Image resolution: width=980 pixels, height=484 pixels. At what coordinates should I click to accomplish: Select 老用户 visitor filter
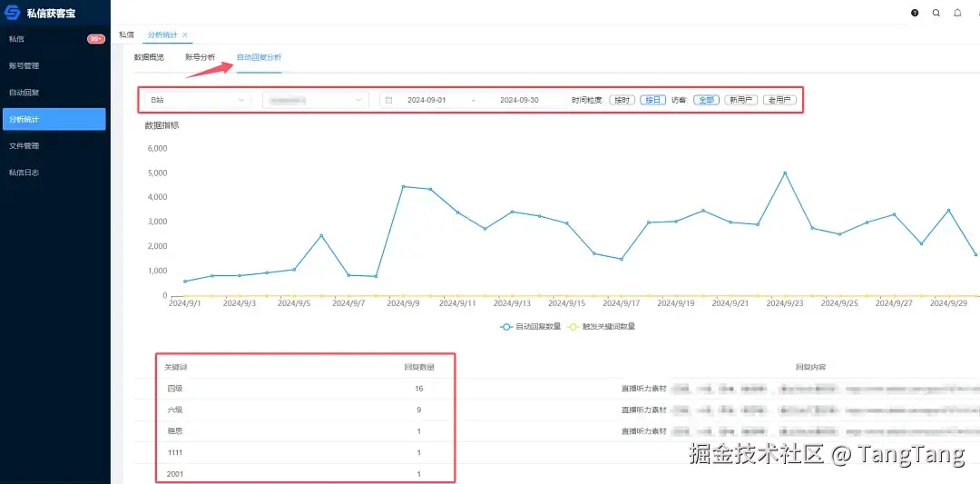coord(780,100)
